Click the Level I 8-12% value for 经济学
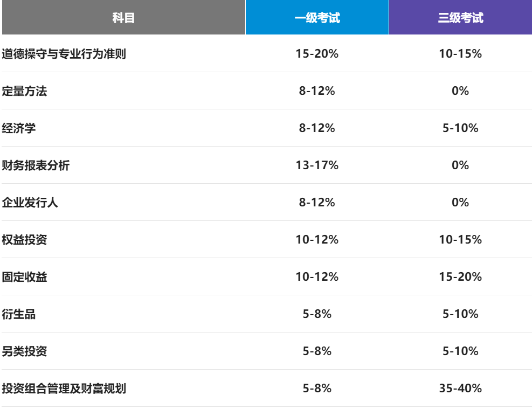The image size is (532, 409). 317,128
